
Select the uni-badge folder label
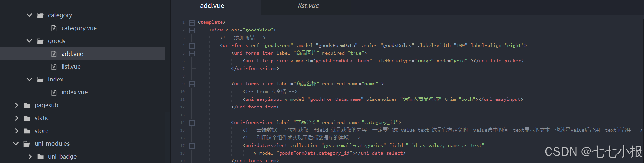[62, 157]
